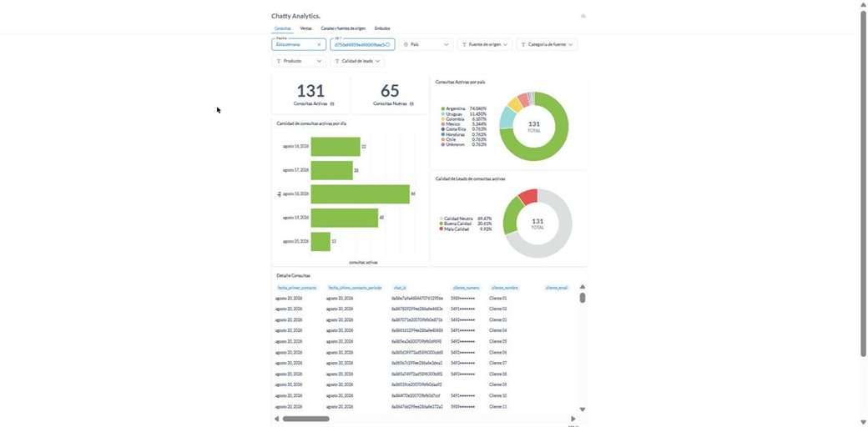Click the 65 Consultas Nuevas card
The image size is (868, 427).
(390, 94)
